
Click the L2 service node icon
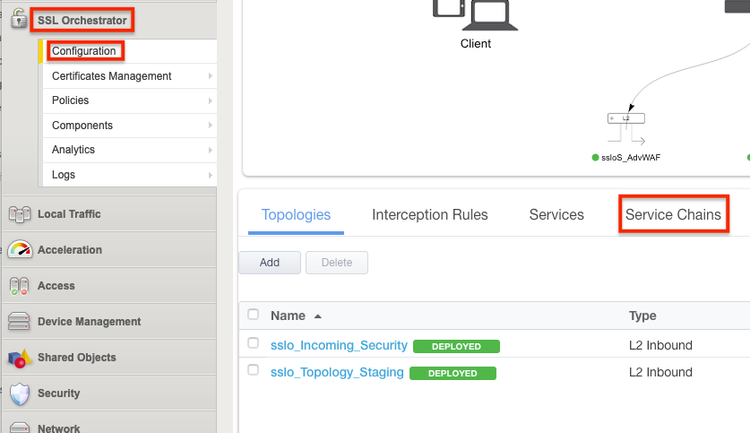[626, 128]
